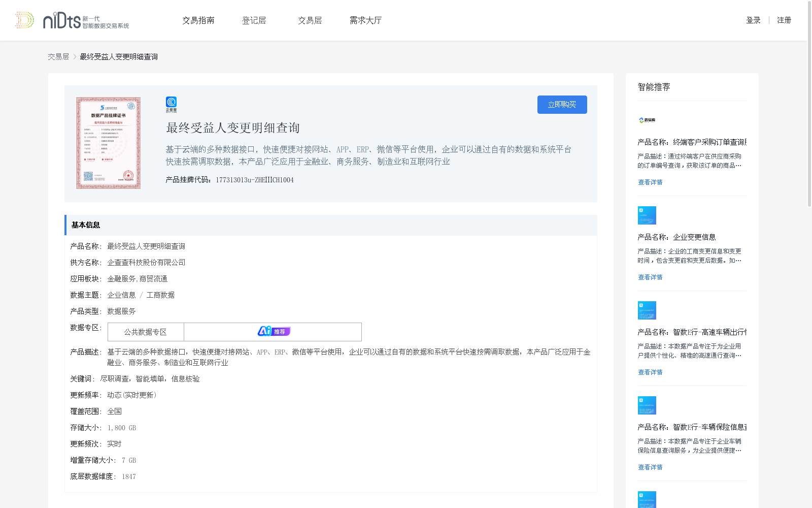View details for 终端客户采购订单查询
The height and width of the screenshot is (508, 812).
coord(650,182)
